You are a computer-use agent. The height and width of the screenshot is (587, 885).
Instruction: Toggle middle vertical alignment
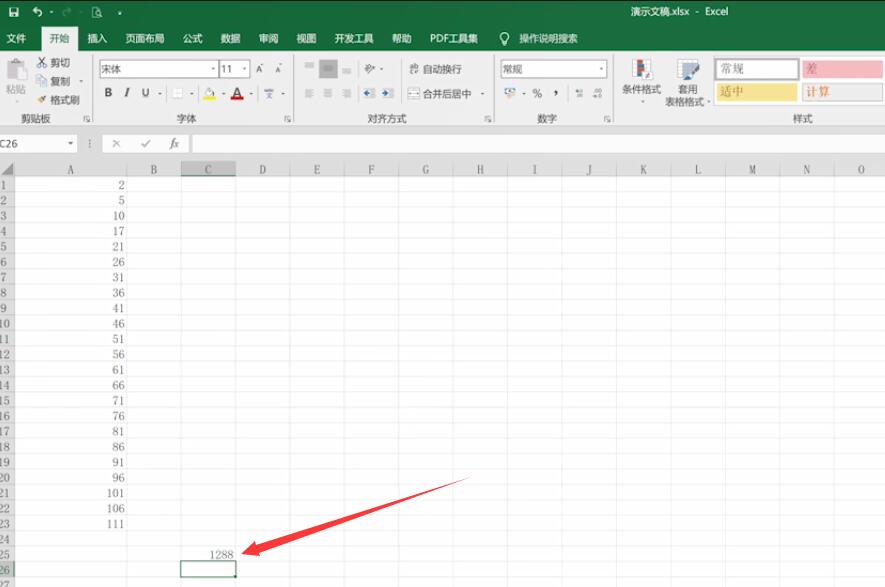[328, 69]
